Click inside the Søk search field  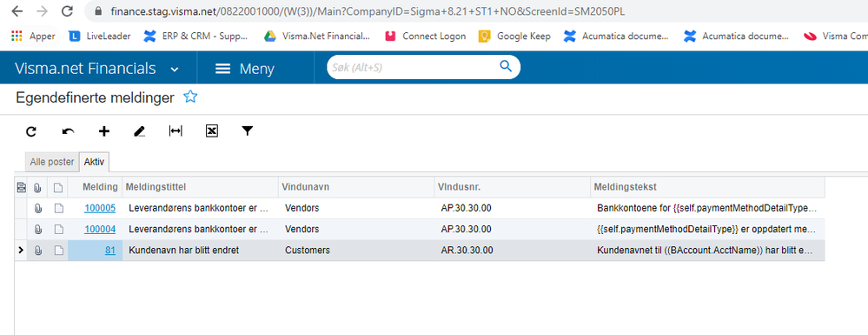[413, 67]
